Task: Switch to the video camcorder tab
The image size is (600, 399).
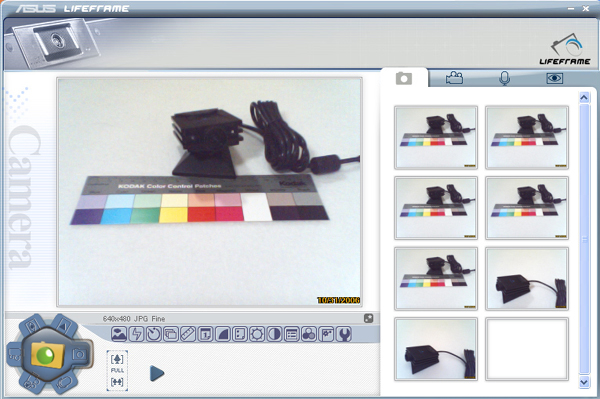Action: coord(454,78)
